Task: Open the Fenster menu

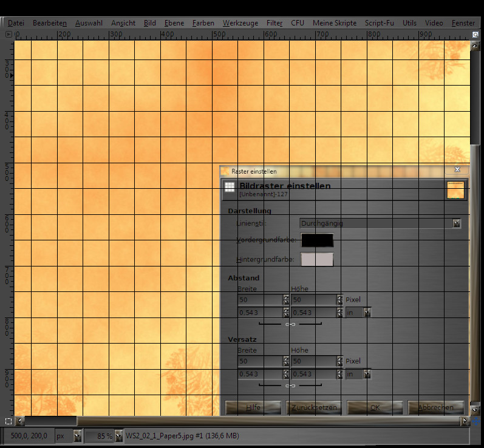Action: [x=463, y=23]
